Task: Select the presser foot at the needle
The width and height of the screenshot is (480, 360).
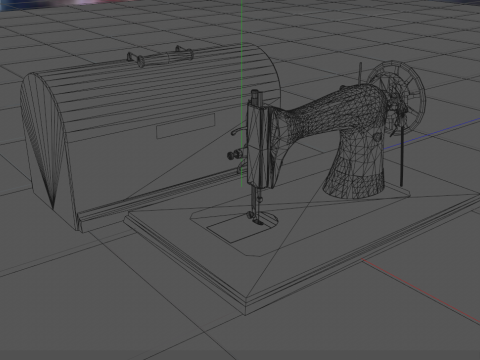Action: [255, 218]
